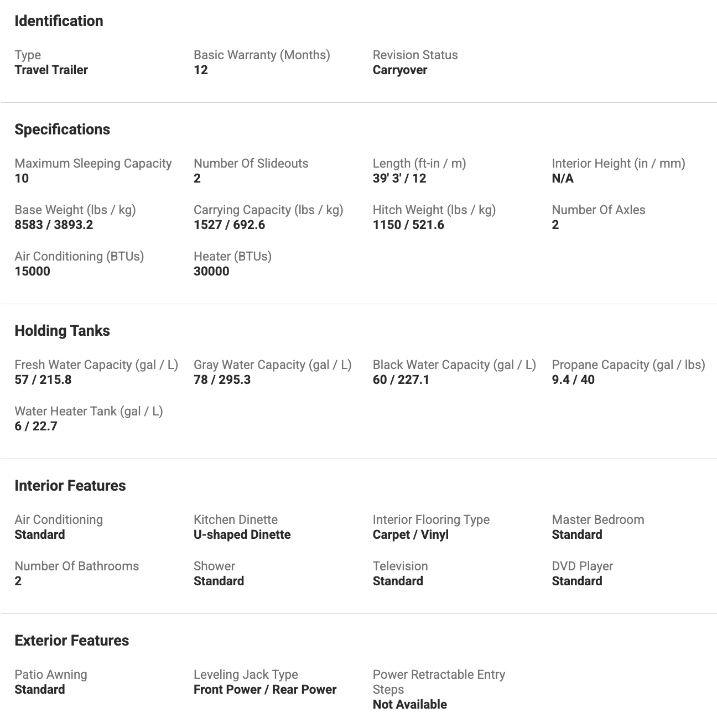Select the Maximum Sleeping Capacity label
The image size is (717, 728).
93,163
